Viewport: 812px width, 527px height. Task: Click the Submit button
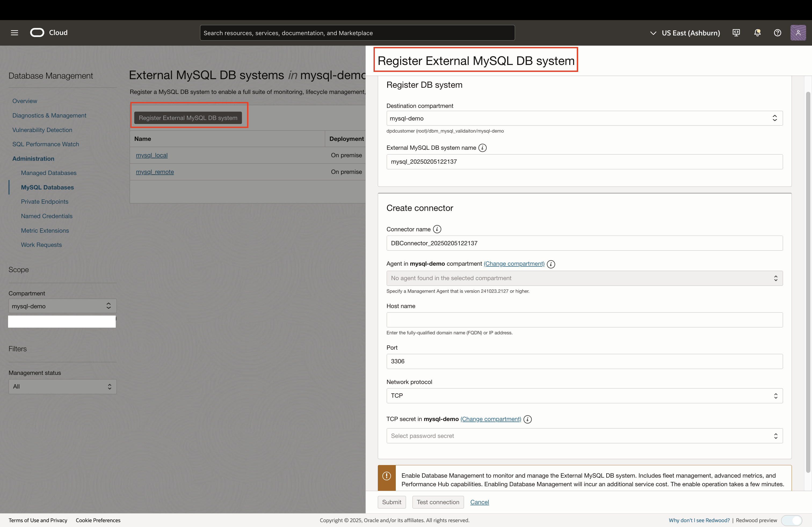[x=392, y=502]
